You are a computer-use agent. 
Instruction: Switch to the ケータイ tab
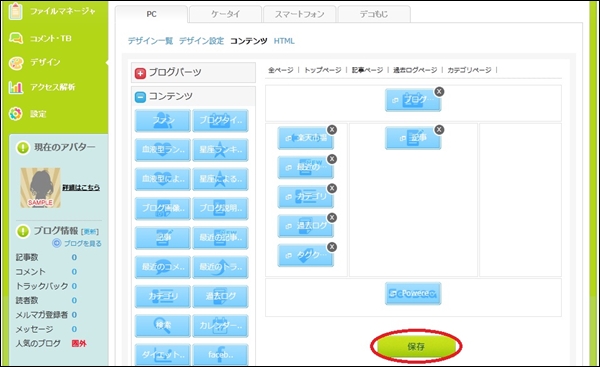pos(225,15)
